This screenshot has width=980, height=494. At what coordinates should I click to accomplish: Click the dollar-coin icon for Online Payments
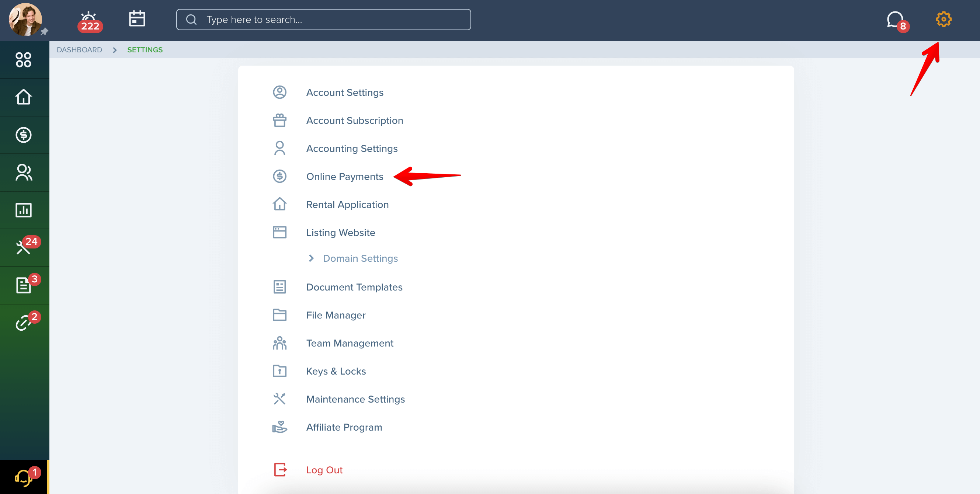279,176
